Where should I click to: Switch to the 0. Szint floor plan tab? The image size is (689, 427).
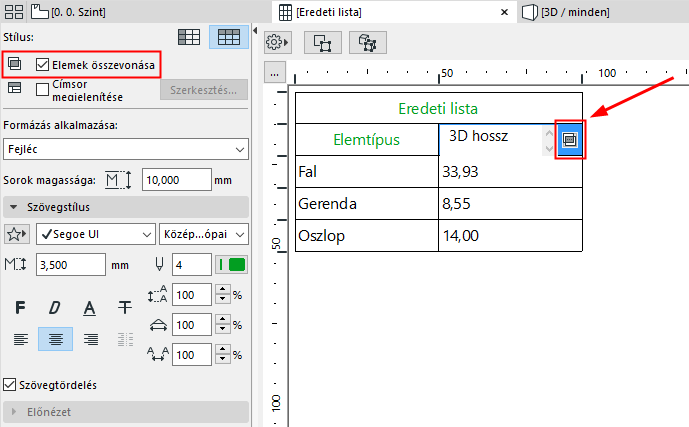(69, 12)
